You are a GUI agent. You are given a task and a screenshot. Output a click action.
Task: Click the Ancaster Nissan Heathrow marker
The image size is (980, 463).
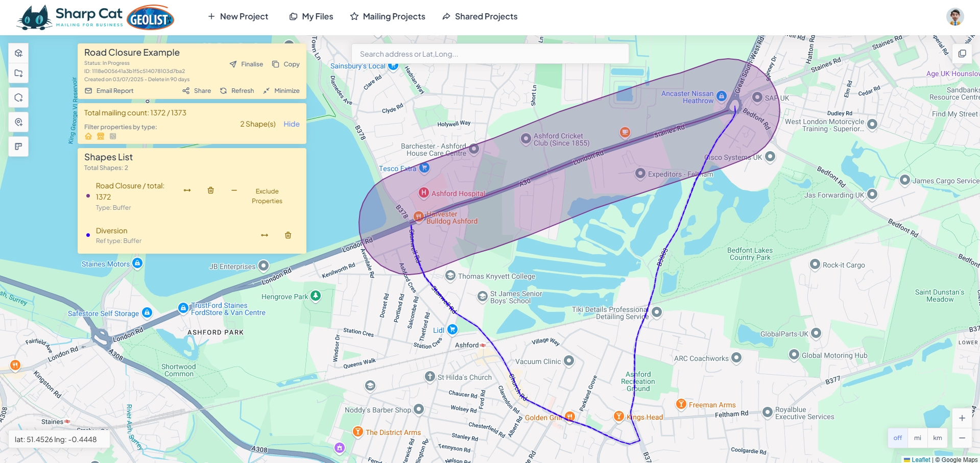point(722,95)
